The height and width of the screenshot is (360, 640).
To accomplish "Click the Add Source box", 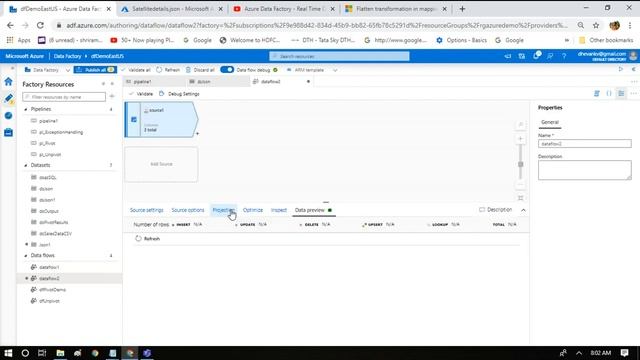I will click(x=162, y=164).
